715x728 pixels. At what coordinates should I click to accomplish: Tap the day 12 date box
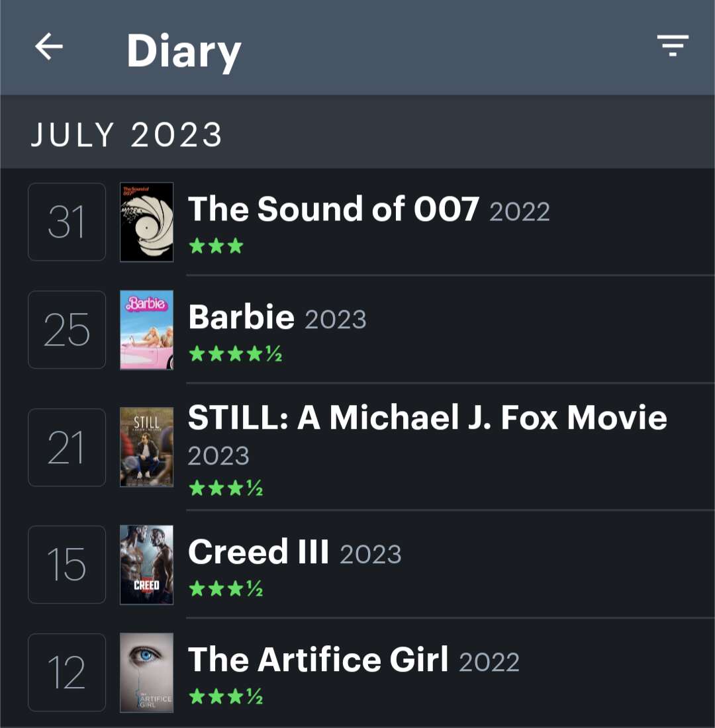point(67,672)
